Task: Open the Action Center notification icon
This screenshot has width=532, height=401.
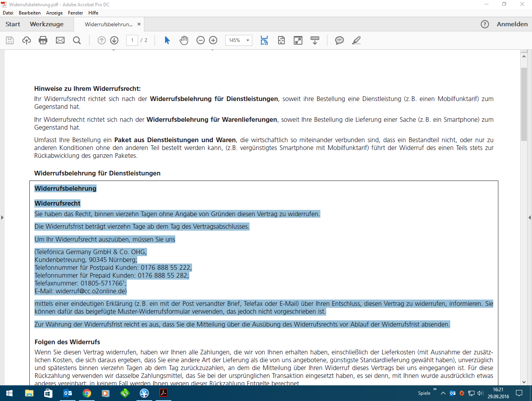Action: 519,393
